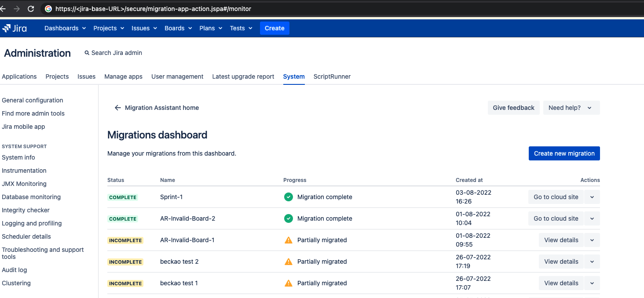Viewport: 644px width, 298px height.
Task: Open the Issues dropdown in the top nav
Action: click(x=144, y=28)
